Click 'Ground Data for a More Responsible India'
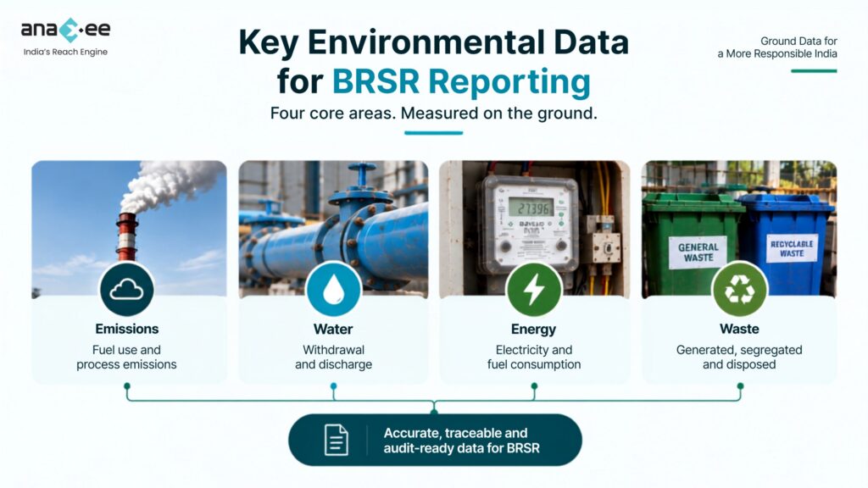 [x=777, y=47]
